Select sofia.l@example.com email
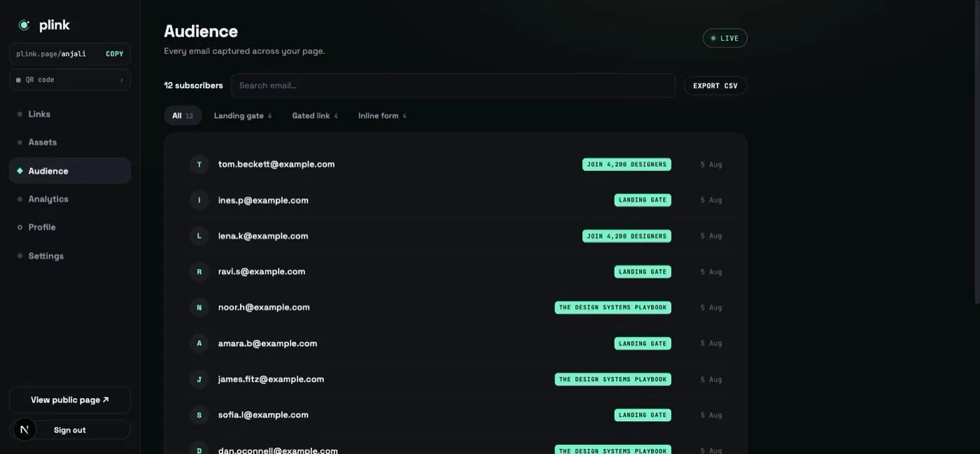This screenshot has width=980, height=454. (263, 415)
